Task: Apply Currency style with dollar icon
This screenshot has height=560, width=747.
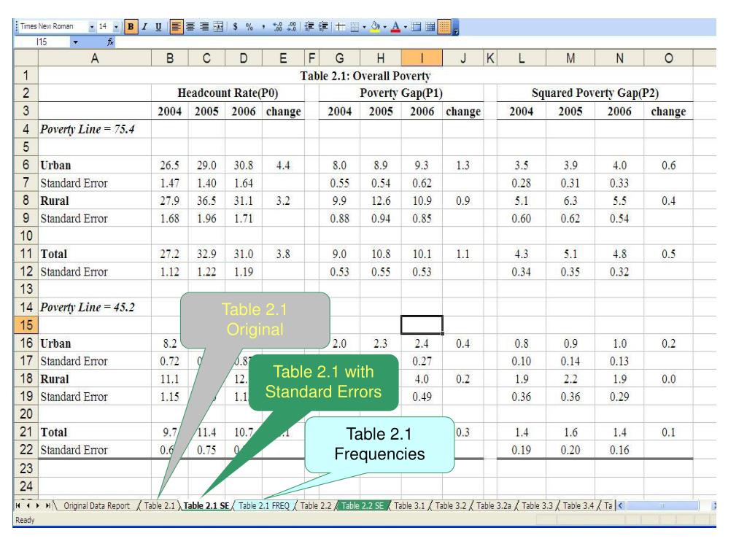Action: (x=236, y=27)
